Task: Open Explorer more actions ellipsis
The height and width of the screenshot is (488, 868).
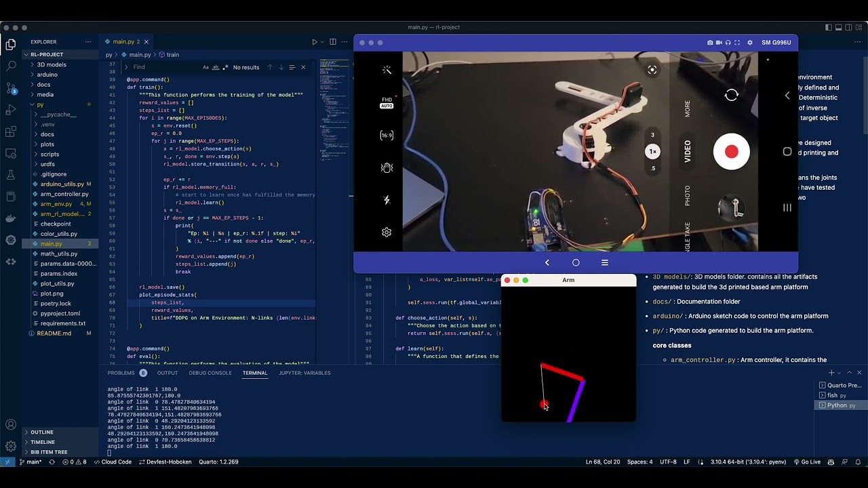Action: coord(87,42)
